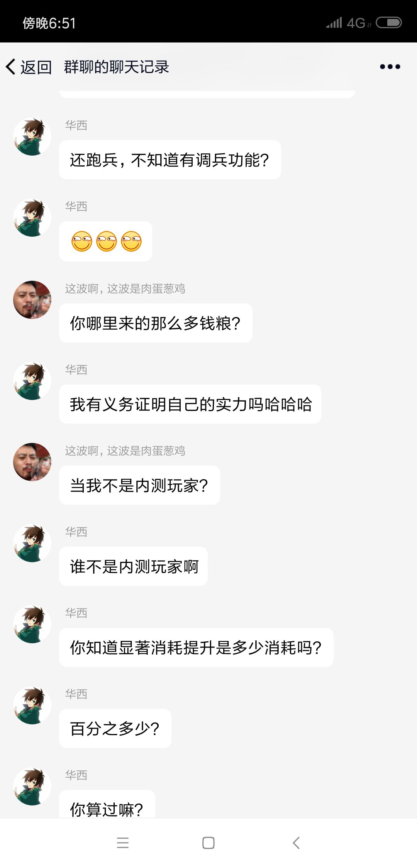Tap the message 还跑兵，不知道有调兵功能?
Viewport: 417px width, 868px height.
click(170, 160)
